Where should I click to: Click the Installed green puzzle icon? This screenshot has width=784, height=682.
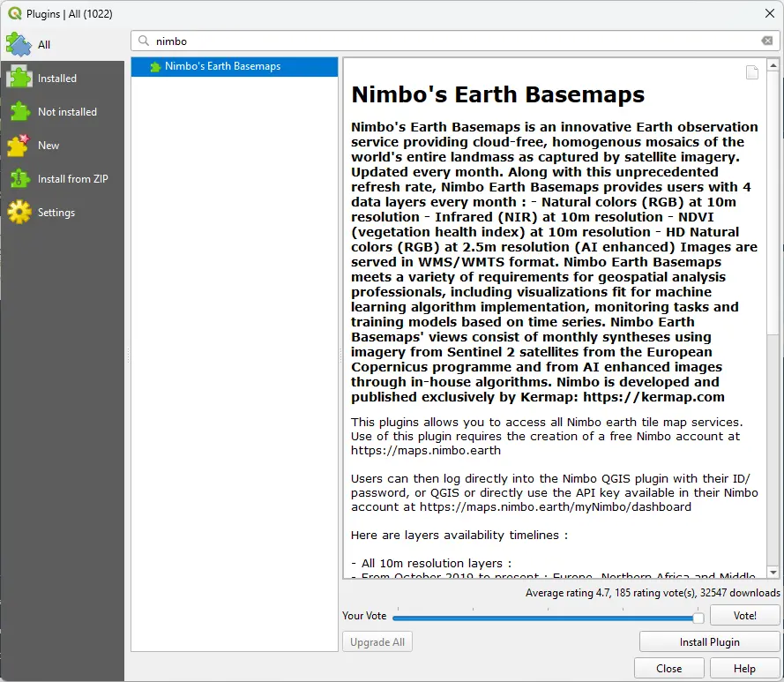(x=19, y=78)
